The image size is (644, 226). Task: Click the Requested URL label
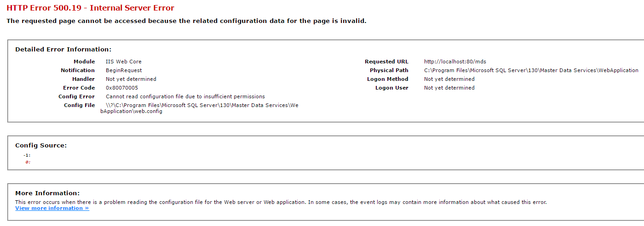tap(386, 62)
